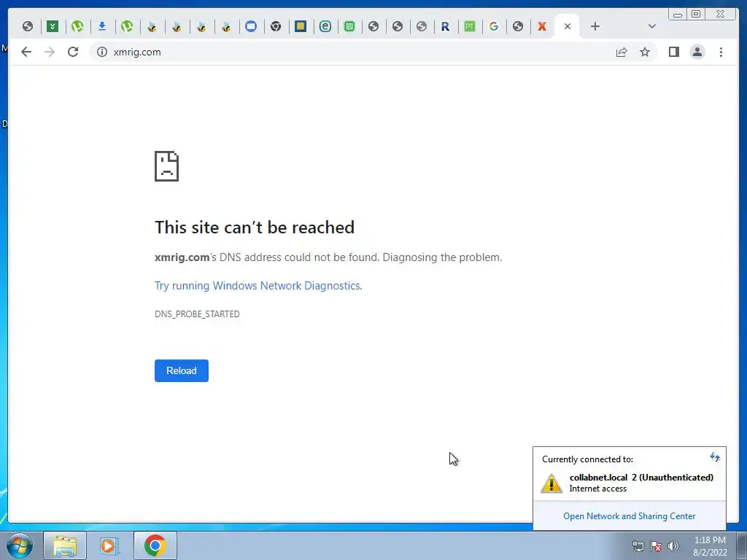Click the Show desktop strip after the clock
The width and height of the screenshot is (747, 560).
[x=742, y=545]
